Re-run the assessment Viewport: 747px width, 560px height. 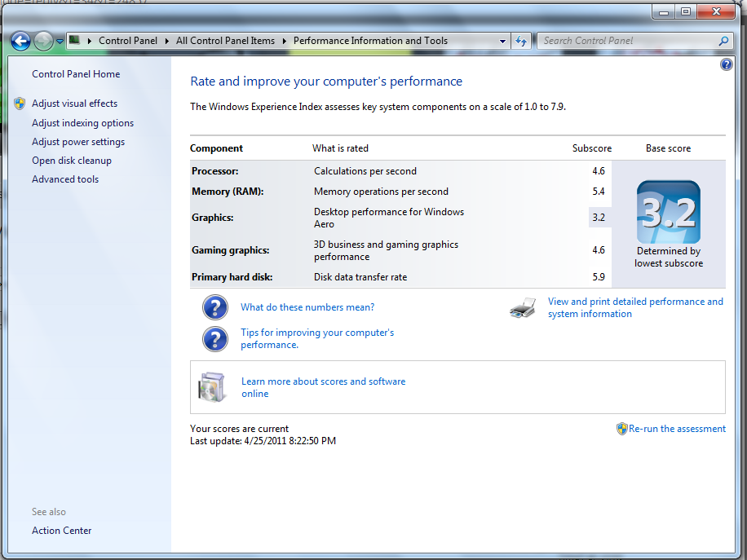point(676,429)
